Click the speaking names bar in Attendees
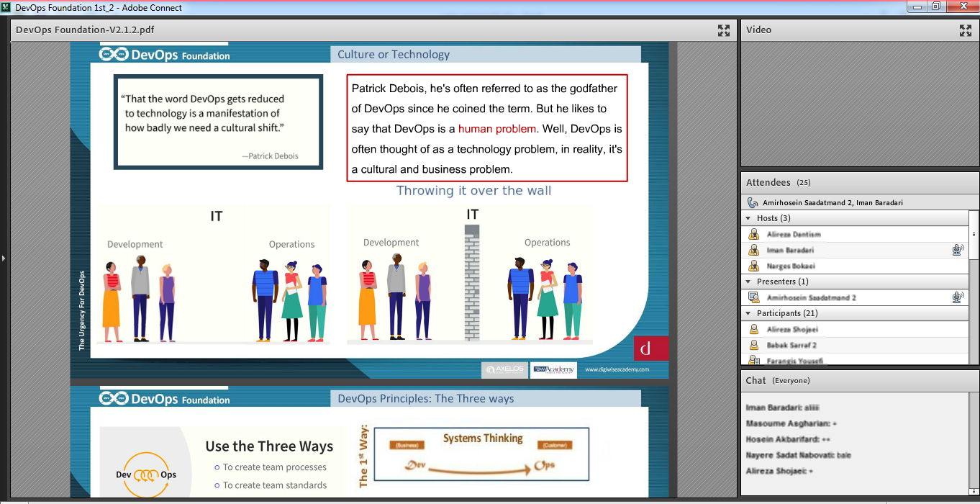This screenshot has width=980, height=504. [x=860, y=203]
